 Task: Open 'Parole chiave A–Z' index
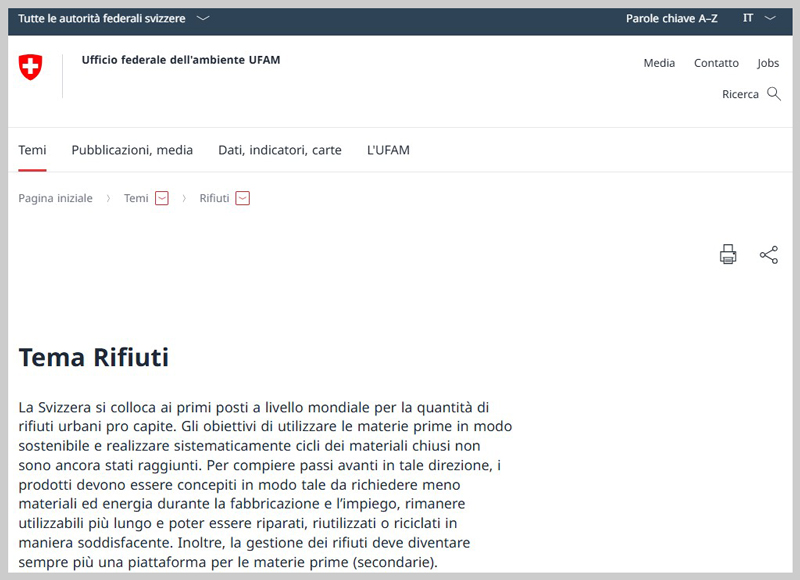671,18
